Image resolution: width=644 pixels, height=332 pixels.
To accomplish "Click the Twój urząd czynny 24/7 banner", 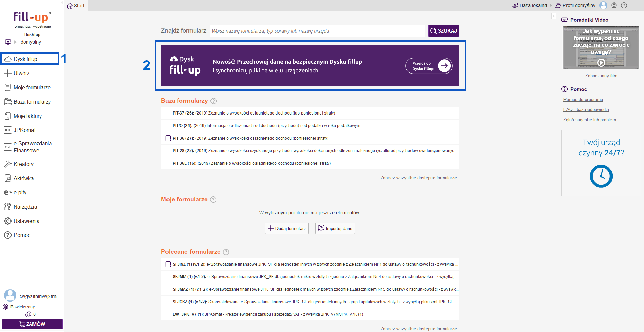I will click(x=601, y=163).
